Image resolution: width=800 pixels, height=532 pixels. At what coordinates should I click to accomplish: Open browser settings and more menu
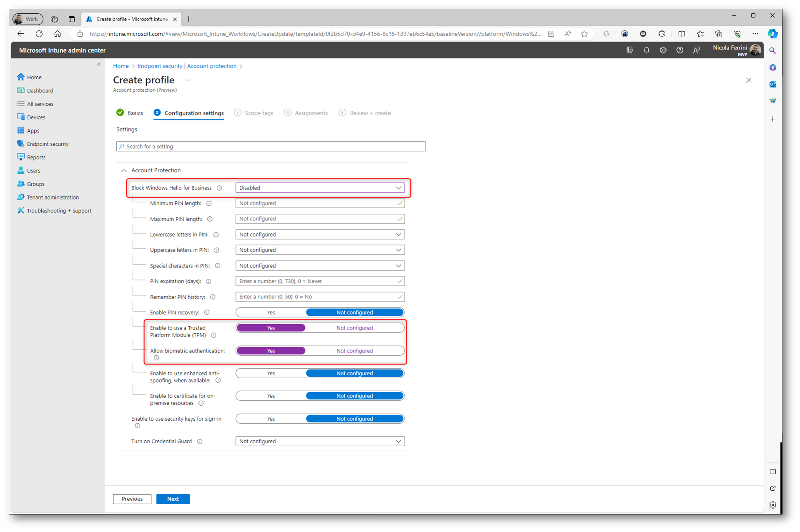pyautogui.click(x=755, y=34)
